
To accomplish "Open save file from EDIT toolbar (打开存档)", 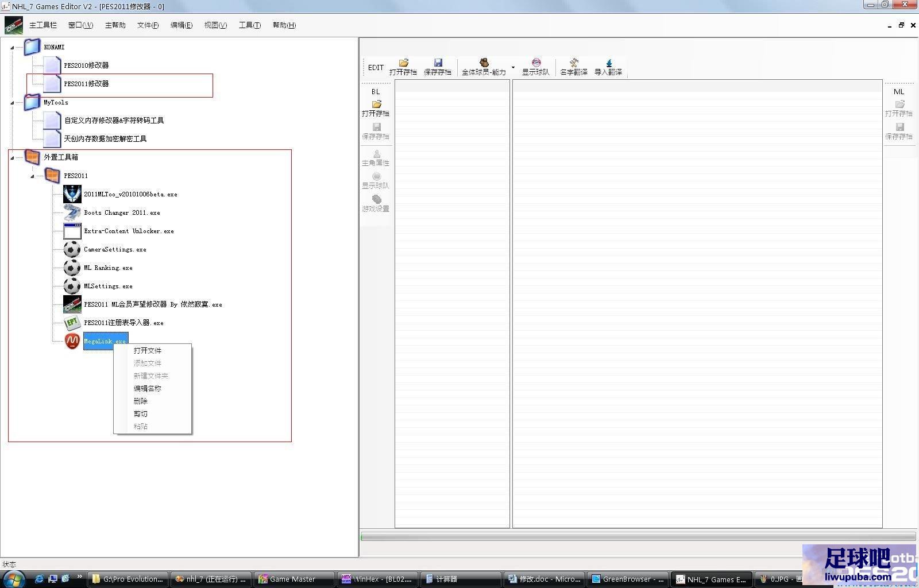I will click(403, 67).
